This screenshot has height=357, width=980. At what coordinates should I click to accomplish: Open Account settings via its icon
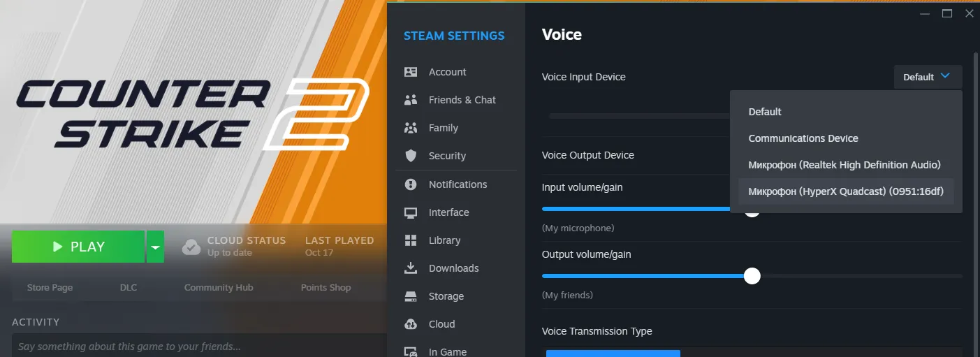click(411, 72)
